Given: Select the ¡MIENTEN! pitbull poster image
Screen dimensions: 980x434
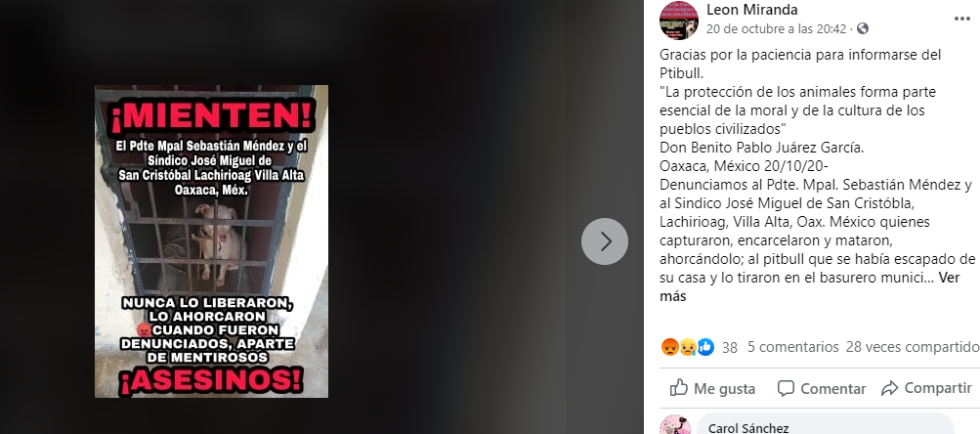Looking at the screenshot, I should [x=211, y=241].
